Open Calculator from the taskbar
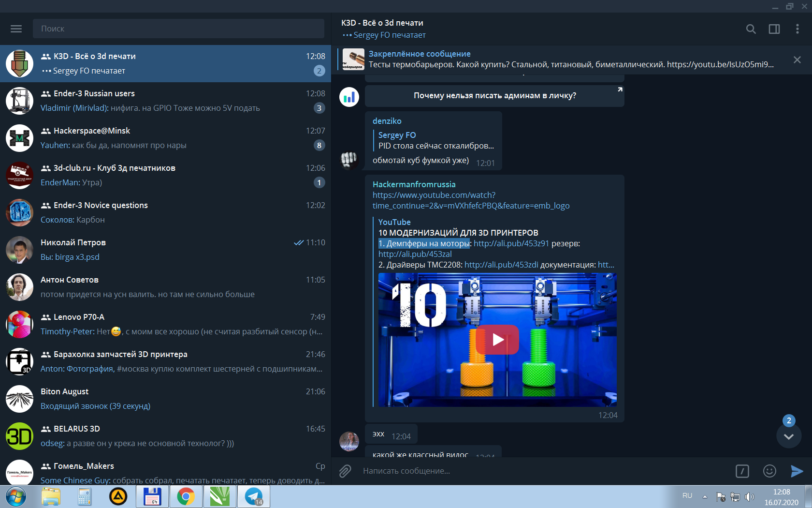Image resolution: width=812 pixels, height=508 pixels. tap(84, 497)
